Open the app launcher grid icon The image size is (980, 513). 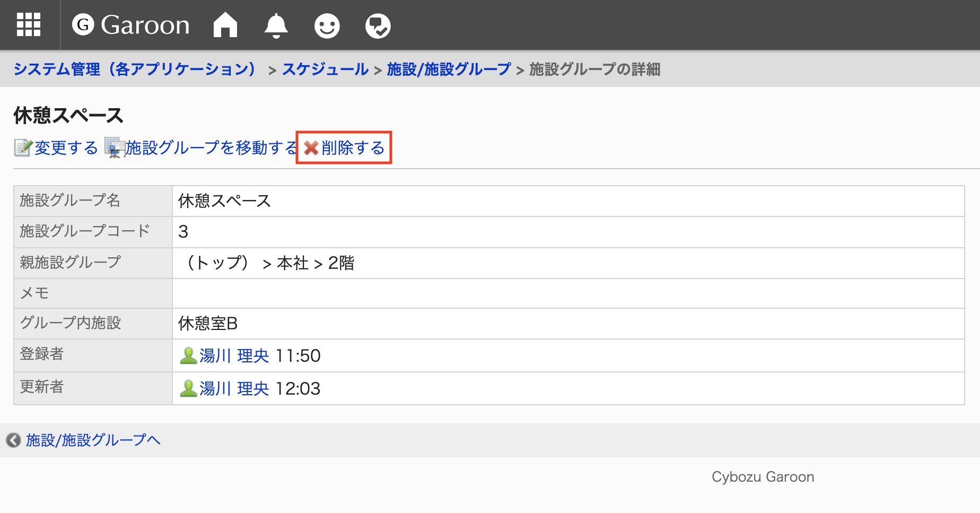coord(30,24)
